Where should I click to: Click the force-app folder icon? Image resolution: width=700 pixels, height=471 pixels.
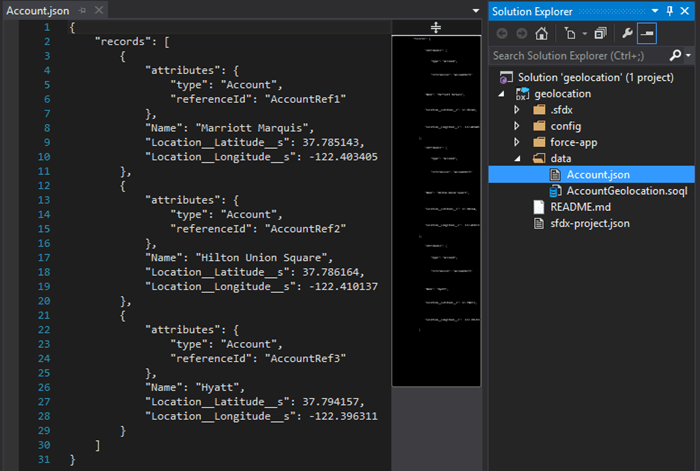(539, 142)
